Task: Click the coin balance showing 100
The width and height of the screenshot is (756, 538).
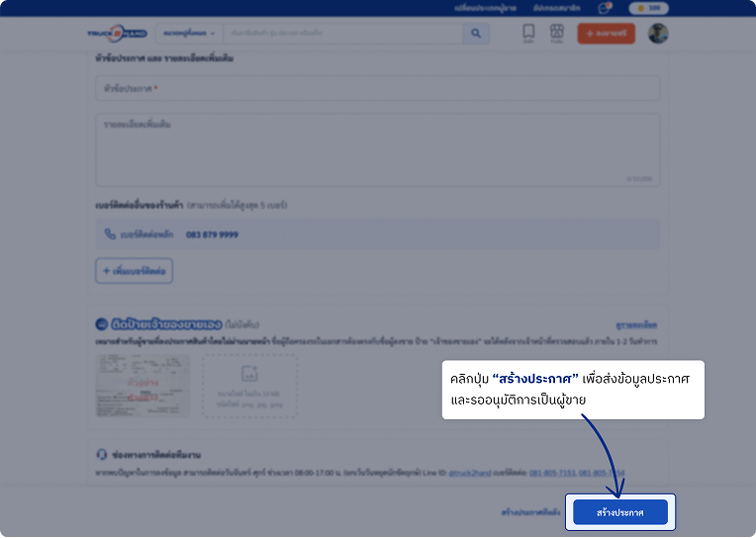Action: [x=648, y=8]
